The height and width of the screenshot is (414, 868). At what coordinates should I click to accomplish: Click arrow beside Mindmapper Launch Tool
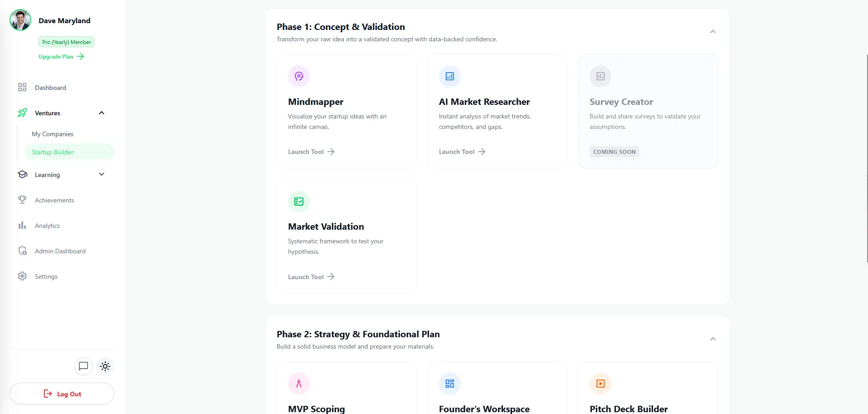tap(331, 152)
